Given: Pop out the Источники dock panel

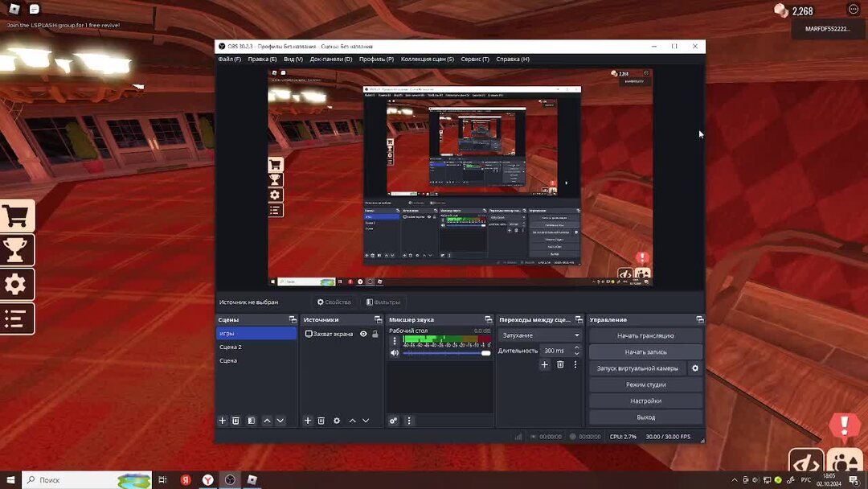Looking at the screenshot, I should tap(378, 319).
